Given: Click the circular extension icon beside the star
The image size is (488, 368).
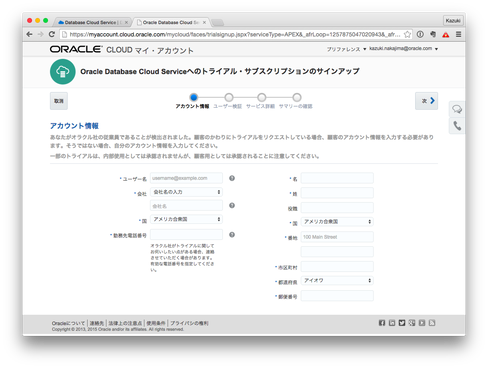Looking at the screenshot, I should [420, 34].
